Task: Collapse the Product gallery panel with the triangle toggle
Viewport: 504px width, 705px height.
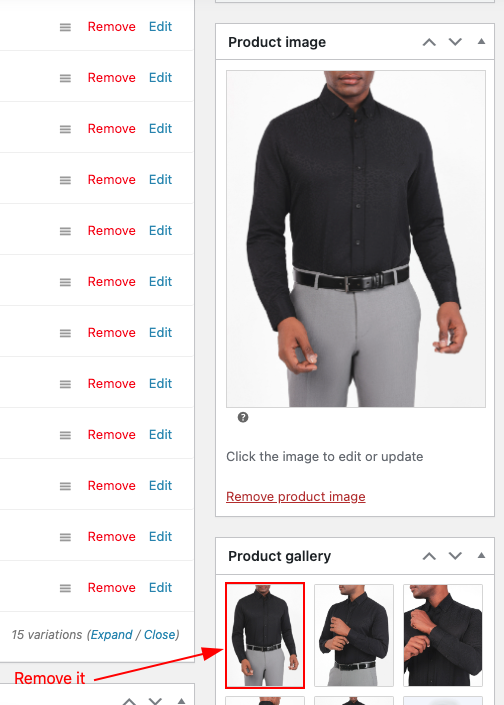Action: (481, 555)
